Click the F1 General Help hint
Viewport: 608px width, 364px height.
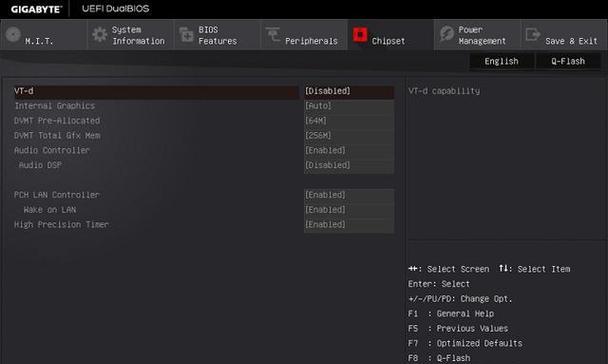[x=451, y=314]
